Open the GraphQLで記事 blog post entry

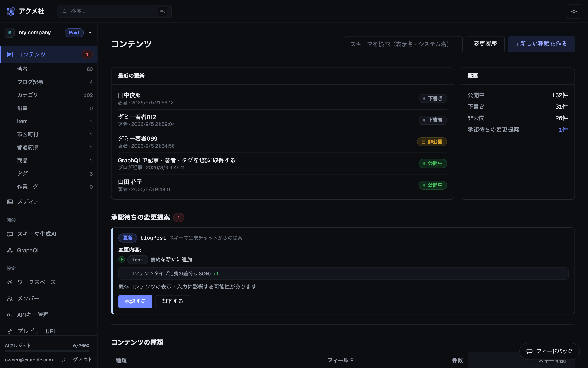pyautogui.click(x=282, y=164)
